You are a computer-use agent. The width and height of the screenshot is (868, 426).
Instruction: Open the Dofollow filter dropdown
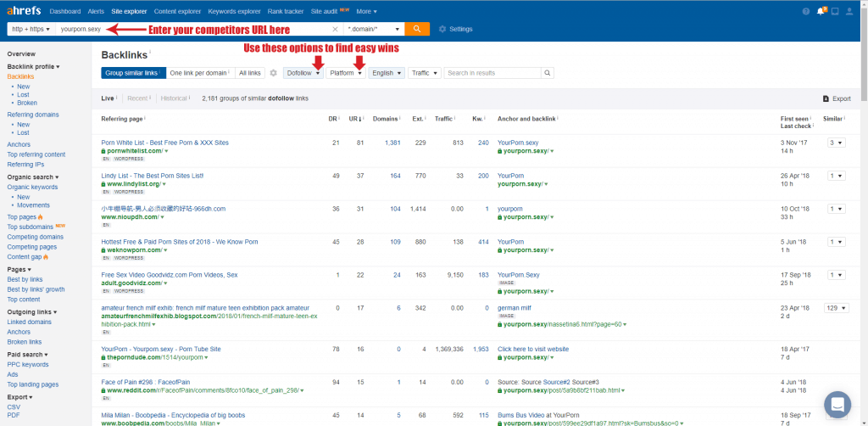pos(303,73)
